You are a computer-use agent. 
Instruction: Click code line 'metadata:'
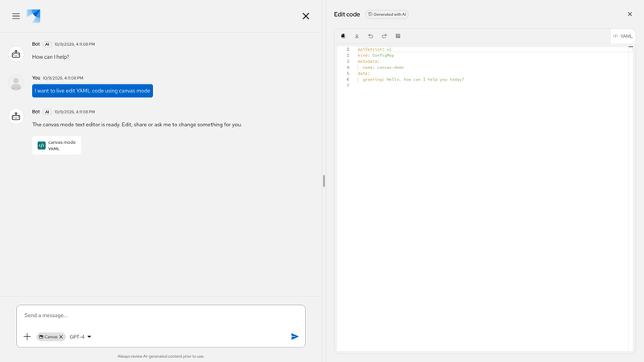pyautogui.click(x=369, y=62)
